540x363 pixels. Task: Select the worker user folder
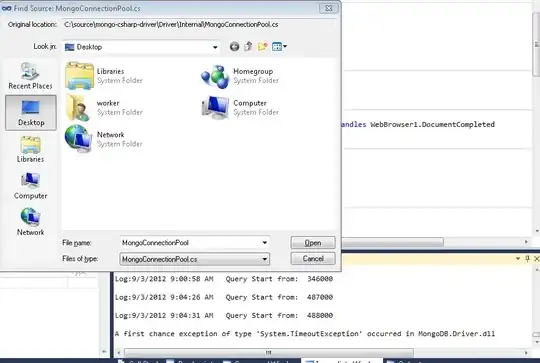[x=104, y=108]
